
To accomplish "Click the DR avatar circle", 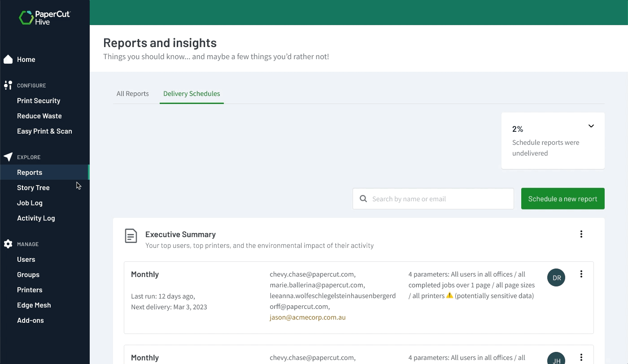I will pyautogui.click(x=556, y=277).
